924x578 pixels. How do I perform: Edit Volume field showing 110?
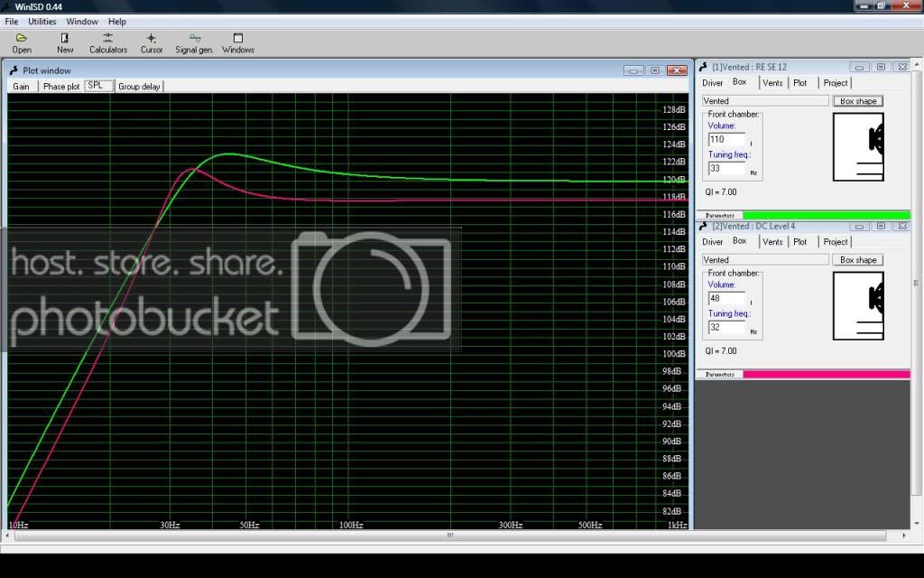pyautogui.click(x=726, y=140)
